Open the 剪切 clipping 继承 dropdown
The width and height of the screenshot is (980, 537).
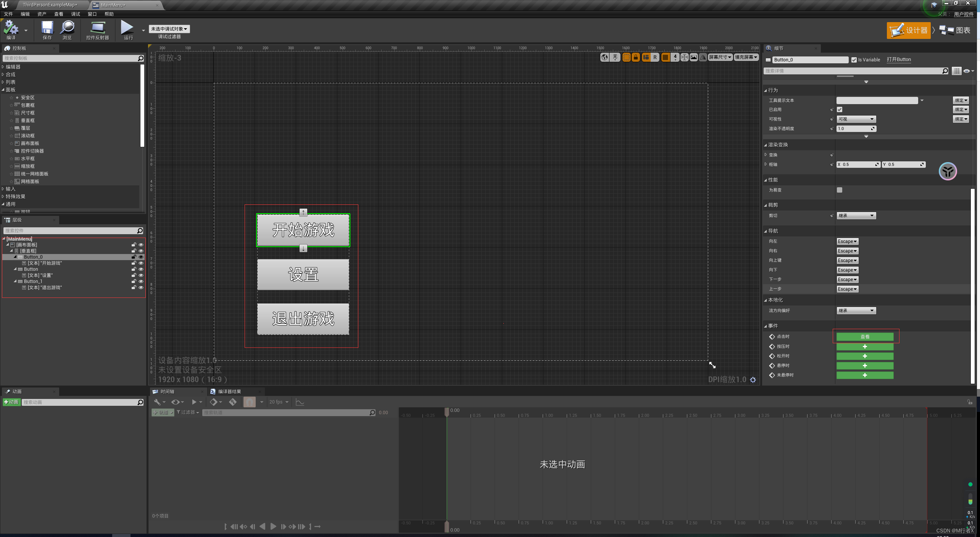click(x=856, y=215)
